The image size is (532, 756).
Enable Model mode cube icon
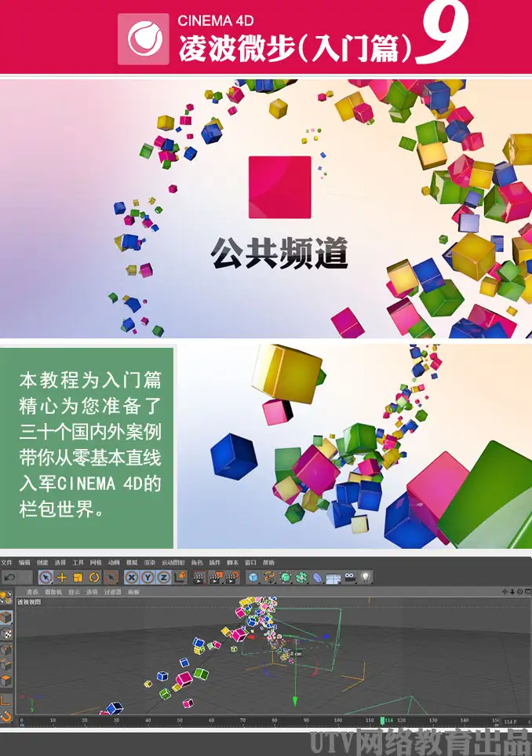[x=5, y=618]
